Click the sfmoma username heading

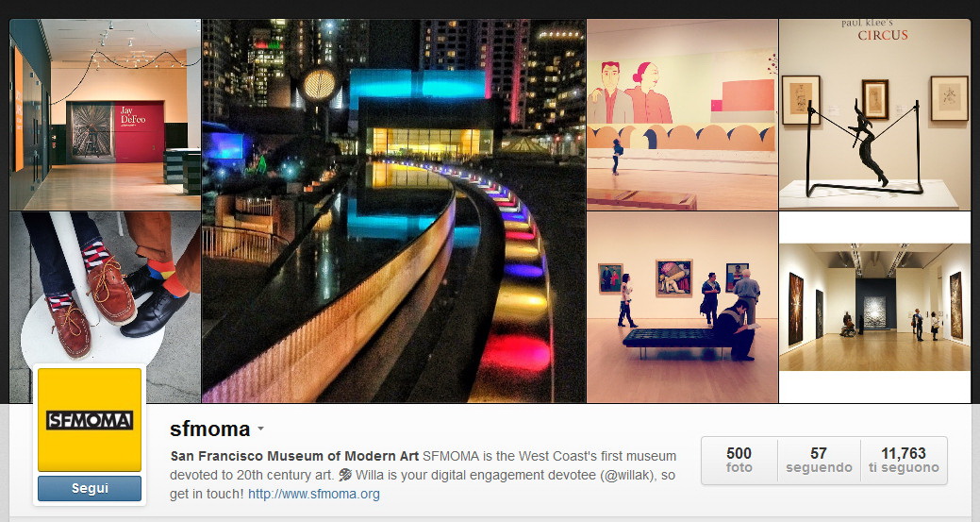tap(210, 429)
